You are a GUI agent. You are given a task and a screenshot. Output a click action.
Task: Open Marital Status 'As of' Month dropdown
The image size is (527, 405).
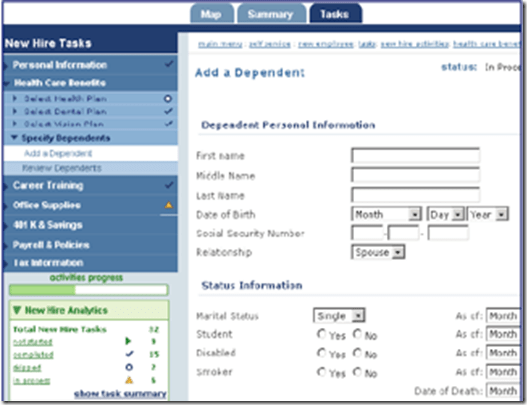(503, 316)
